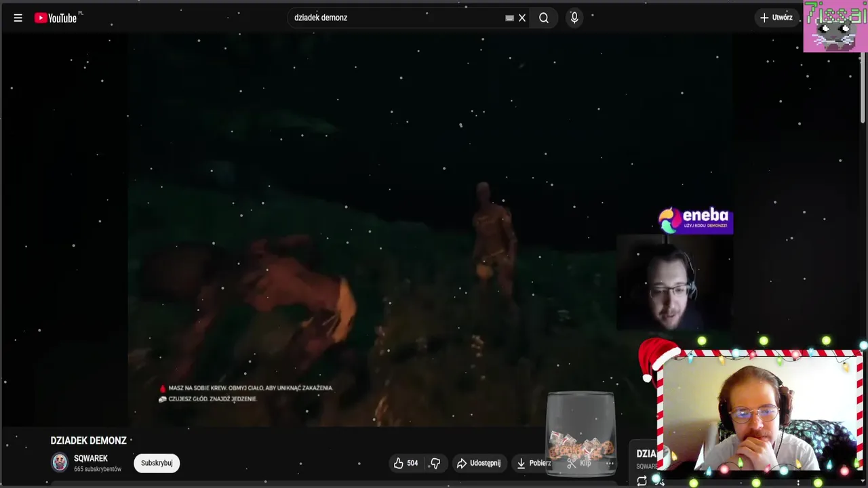
Task: Open the SQWAREK channel avatar
Action: 60,463
